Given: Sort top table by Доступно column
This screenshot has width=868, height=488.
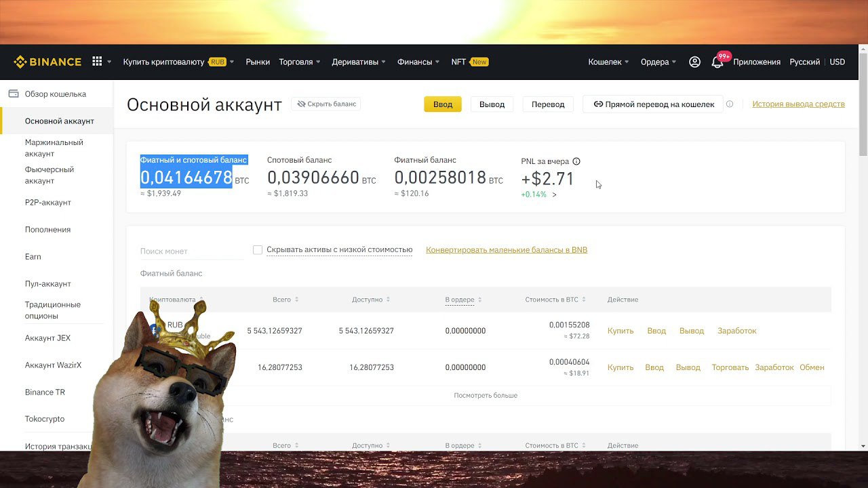Looking at the screenshot, I should click(x=388, y=300).
